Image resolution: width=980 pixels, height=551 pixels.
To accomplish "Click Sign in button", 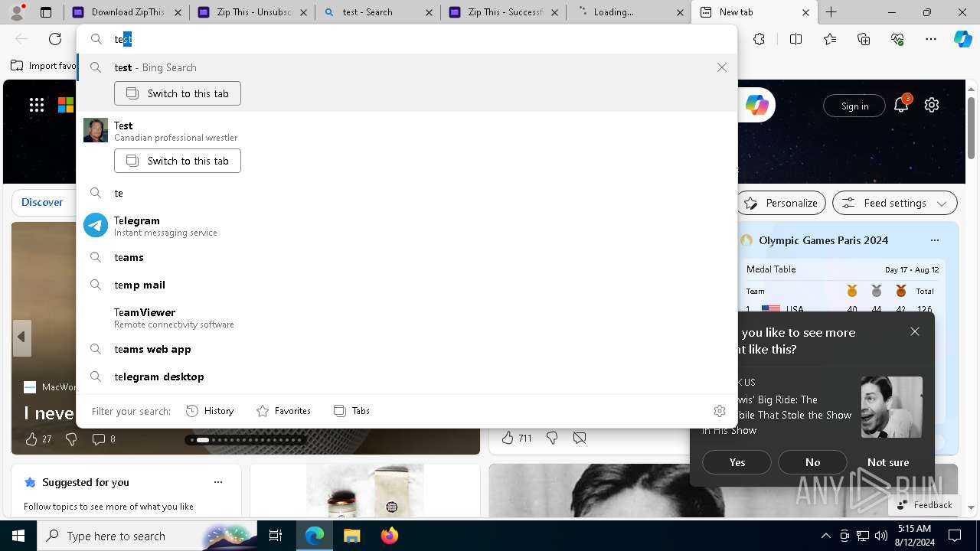I will (854, 106).
